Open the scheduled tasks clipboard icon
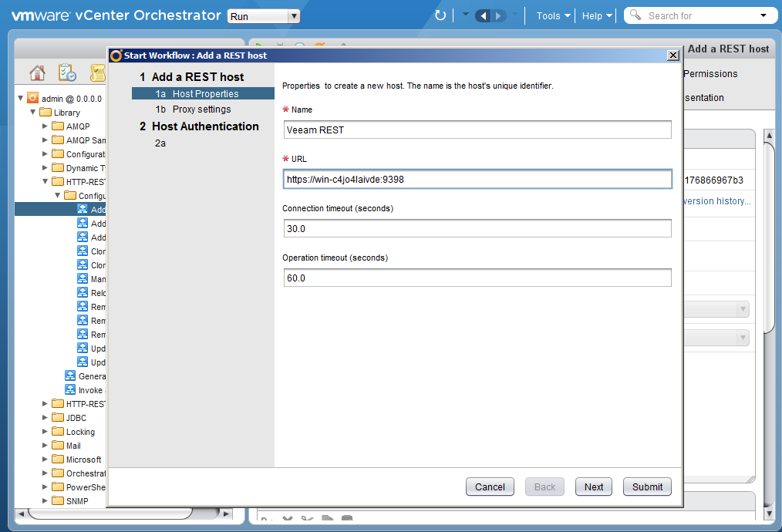Image resolution: width=782 pixels, height=532 pixels. pyautogui.click(x=67, y=72)
